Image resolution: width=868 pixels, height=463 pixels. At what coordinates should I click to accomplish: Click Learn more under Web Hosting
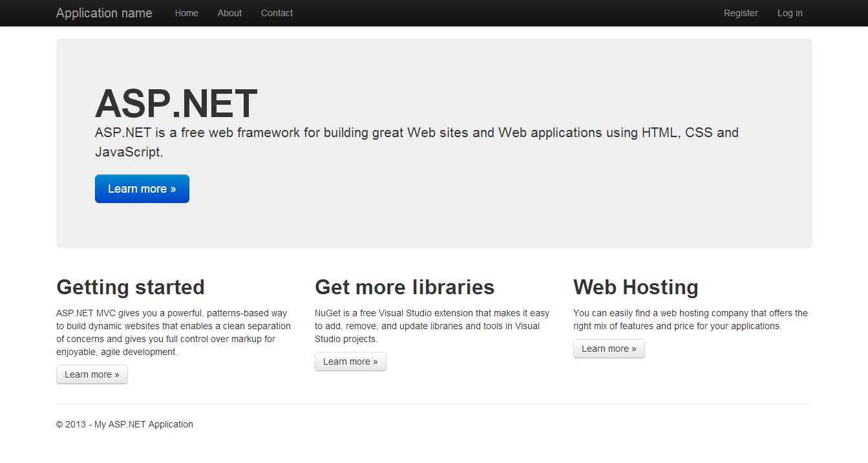point(609,349)
